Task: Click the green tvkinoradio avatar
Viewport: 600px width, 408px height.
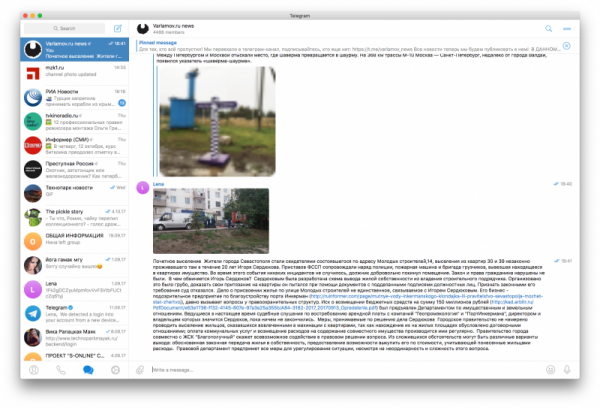Action: (33, 121)
